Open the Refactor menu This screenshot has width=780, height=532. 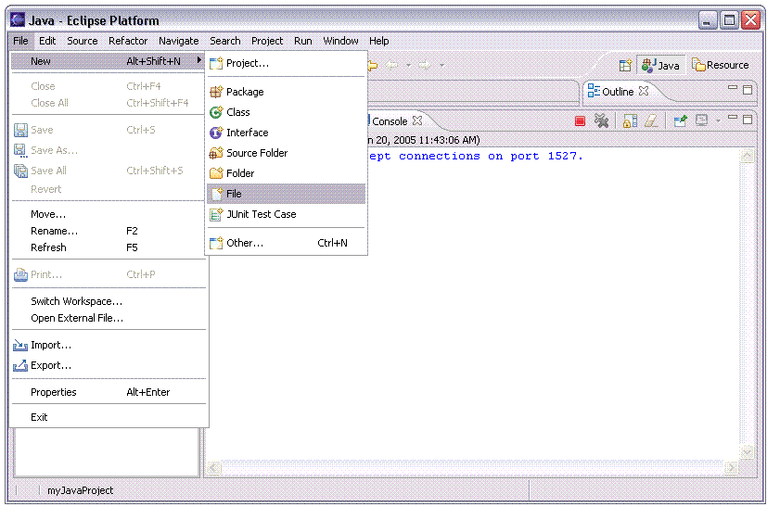coord(128,41)
